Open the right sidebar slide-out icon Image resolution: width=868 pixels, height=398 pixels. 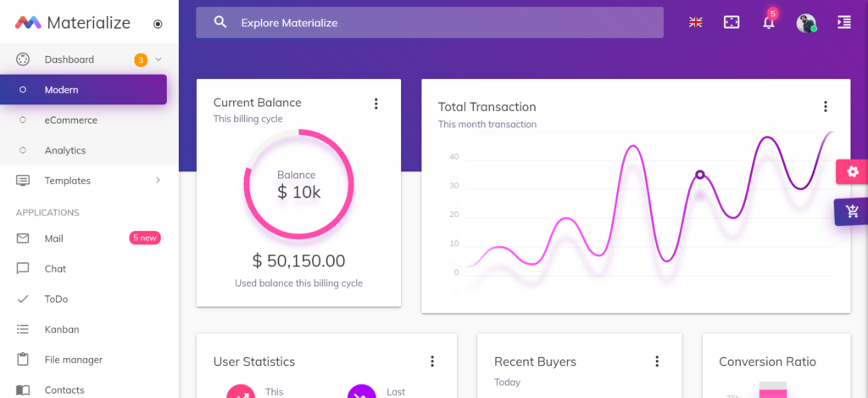(x=843, y=23)
